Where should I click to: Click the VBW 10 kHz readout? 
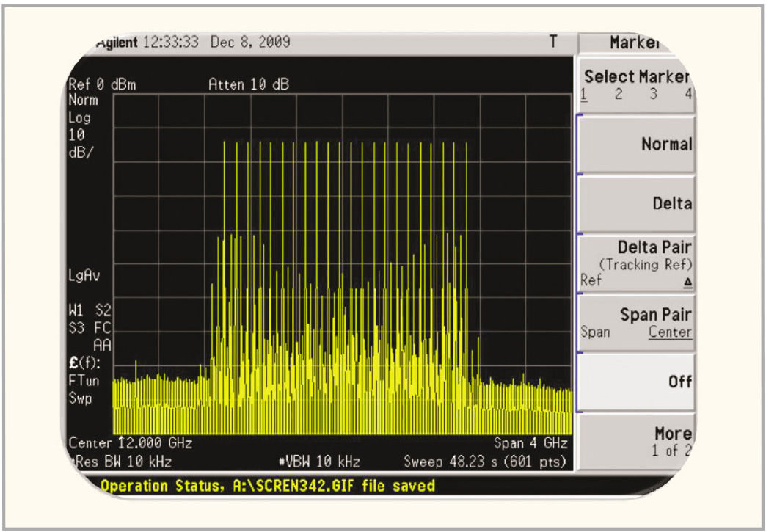point(319,462)
